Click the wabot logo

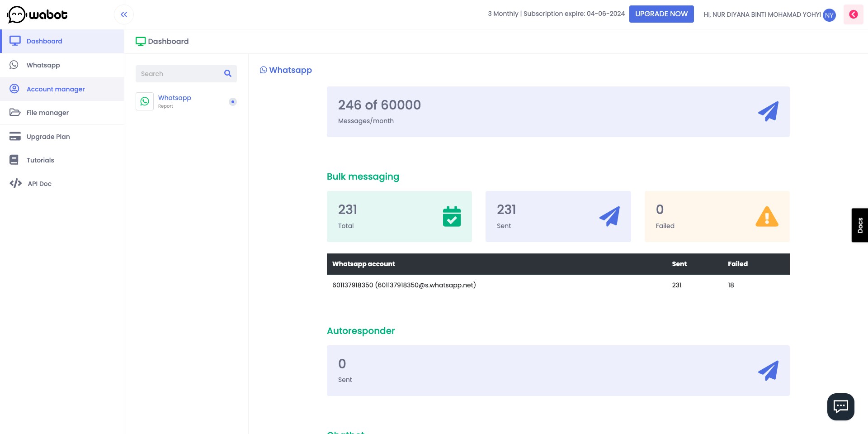pyautogui.click(x=38, y=14)
